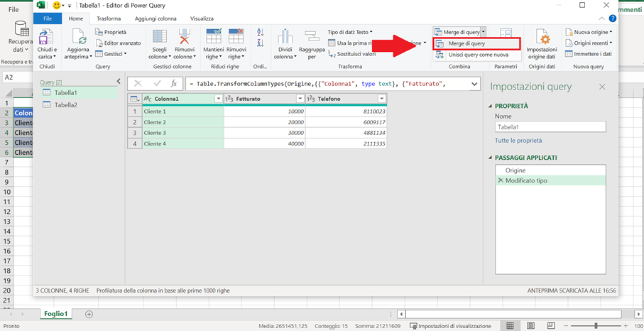Switch to the Home ribbon tab
The width and height of the screenshot is (644, 331).
[75, 18]
